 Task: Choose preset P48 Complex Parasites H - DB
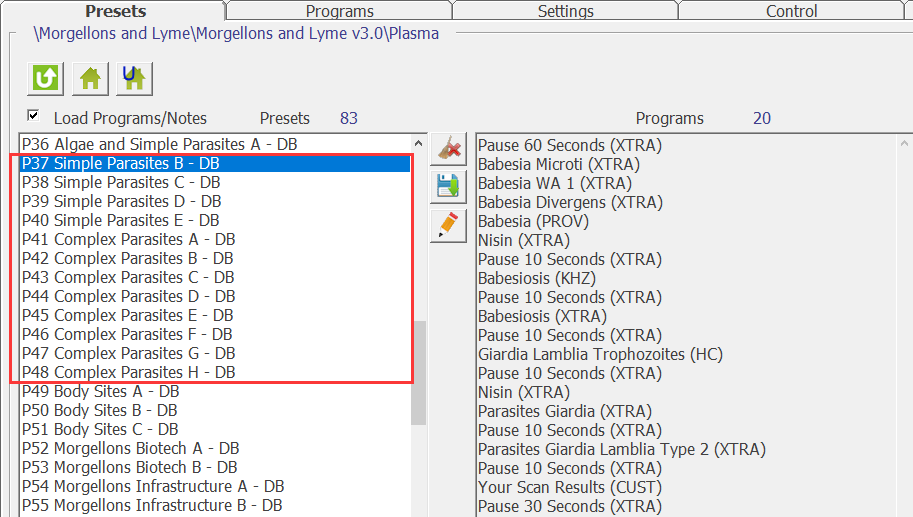tap(128, 372)
